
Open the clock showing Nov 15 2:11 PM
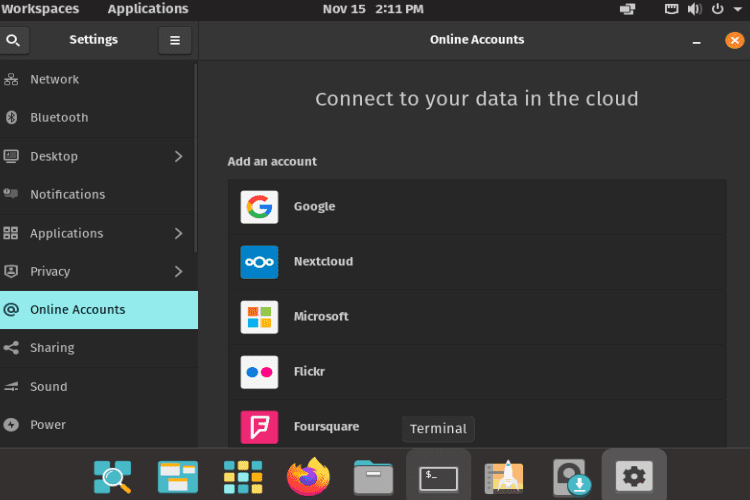click(x=373, y=9)
